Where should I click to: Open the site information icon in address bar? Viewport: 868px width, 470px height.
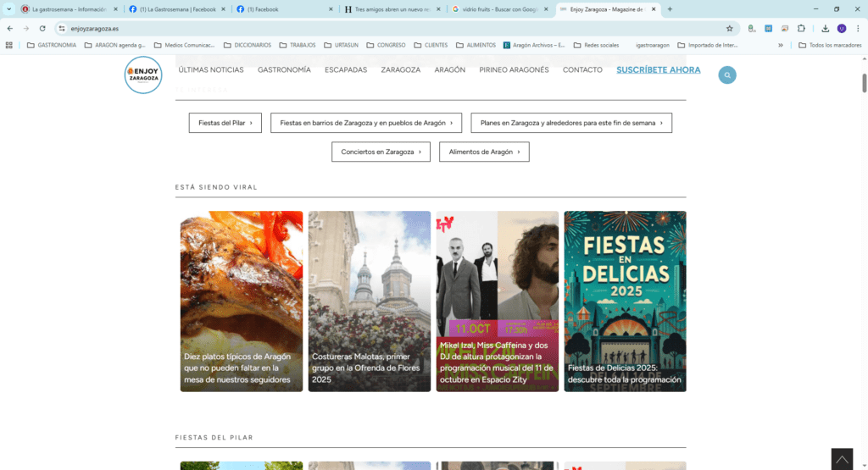point(62,28)
